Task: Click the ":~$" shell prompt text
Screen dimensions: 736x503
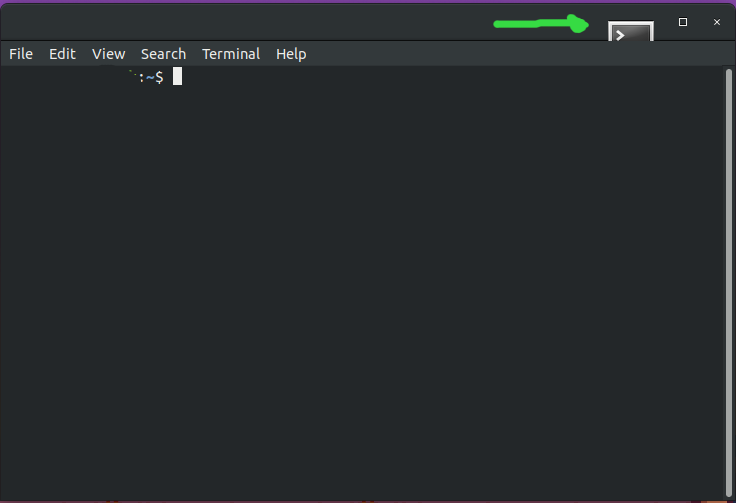Action: (x=152, y=77)
